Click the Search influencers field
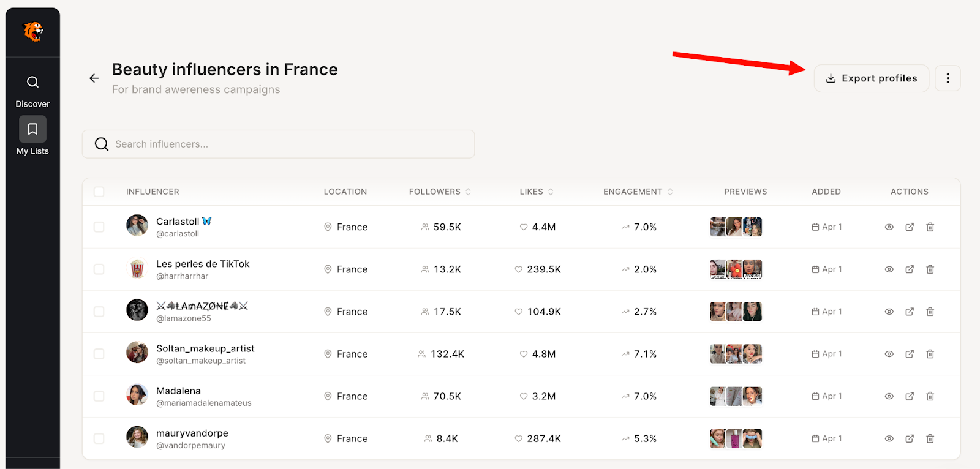980x469 pixels. pos(279,144)
